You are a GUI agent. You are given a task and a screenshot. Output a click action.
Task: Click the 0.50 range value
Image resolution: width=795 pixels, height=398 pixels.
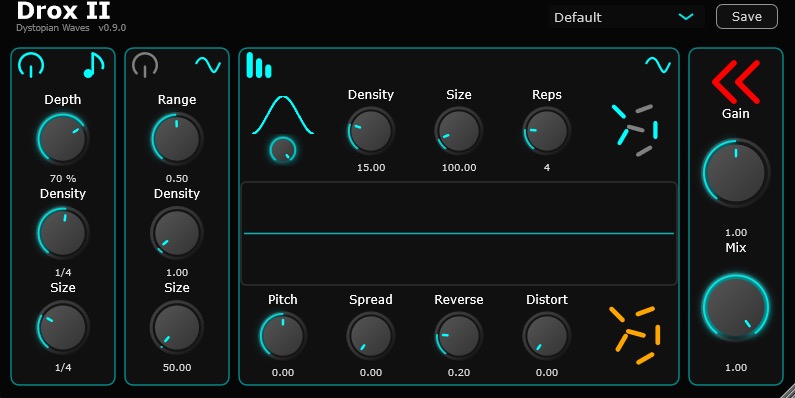177,178
